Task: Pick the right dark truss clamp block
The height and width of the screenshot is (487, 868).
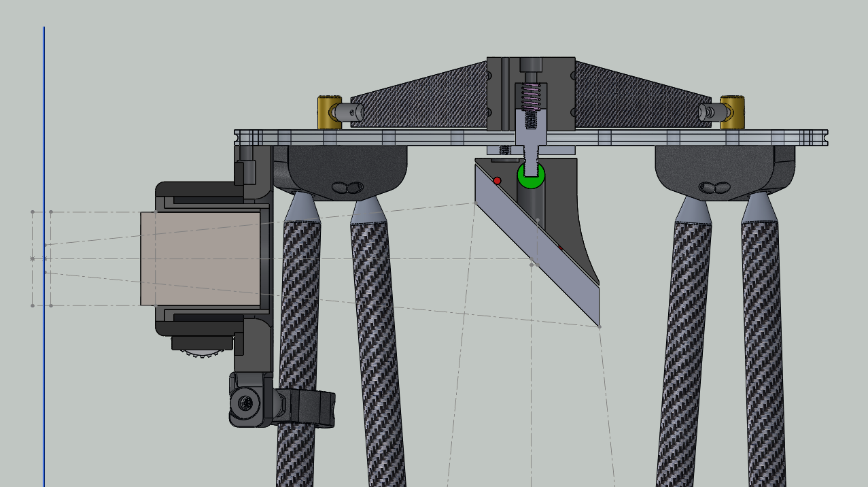Action: 725,173
